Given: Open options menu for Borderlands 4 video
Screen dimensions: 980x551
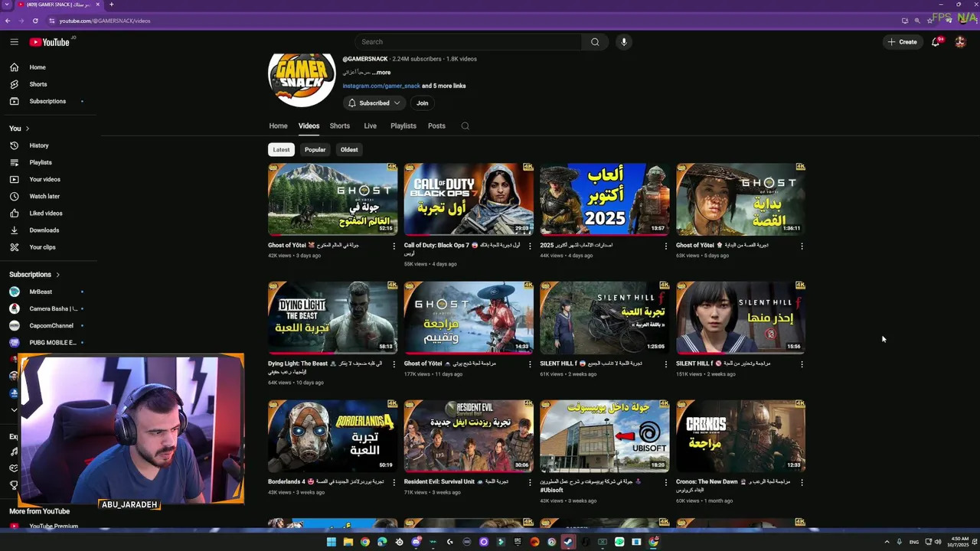Looking at the screenshot, I should click(394, 482).
